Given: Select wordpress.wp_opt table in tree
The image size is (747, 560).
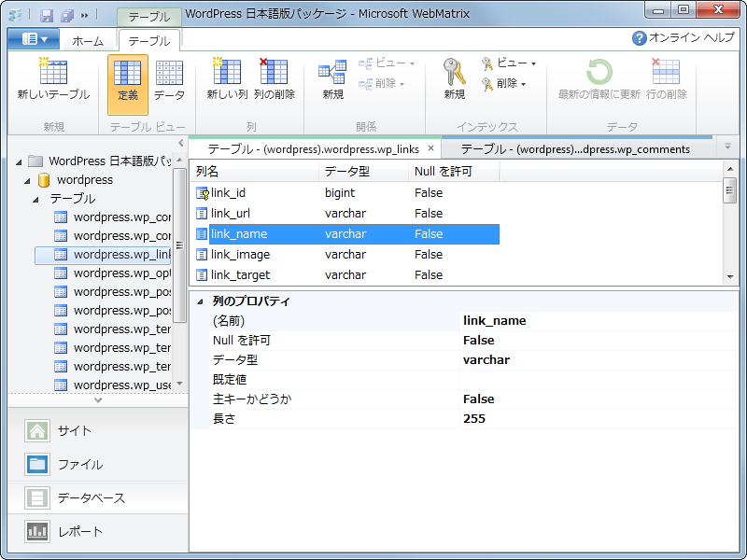Looking at the screenshot, I should pos(112,273).
